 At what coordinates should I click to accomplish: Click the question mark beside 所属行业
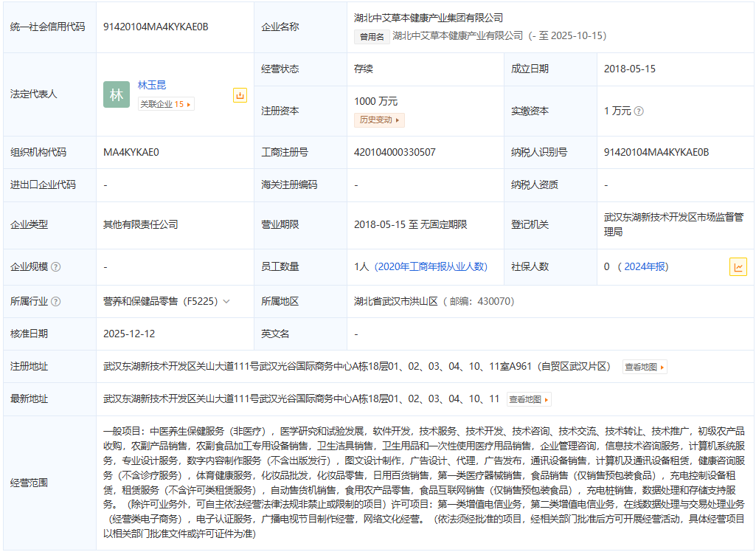(x=56, y=302)
